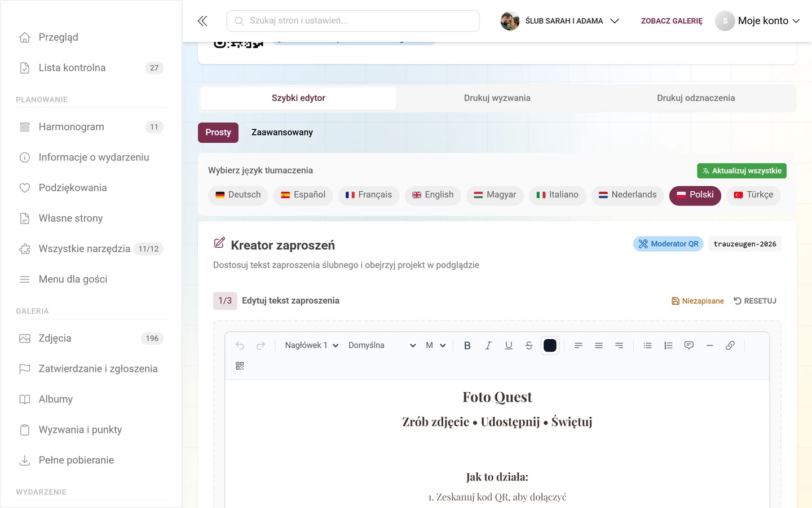Insert a bulleted list

point(647,345)
